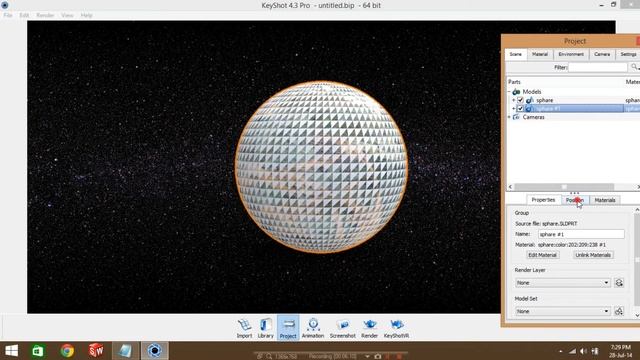Switch to the Environment tab
Screen dimensions: 640x360
(x=571, y=54)
